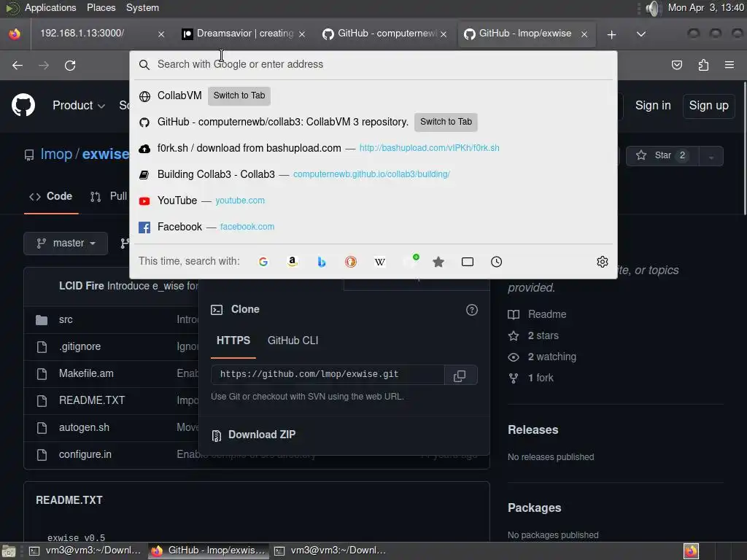Screen dimensions: 747x560
Task: Open the master branch selector
Action: pyautogui.click(x=66, y=243)
